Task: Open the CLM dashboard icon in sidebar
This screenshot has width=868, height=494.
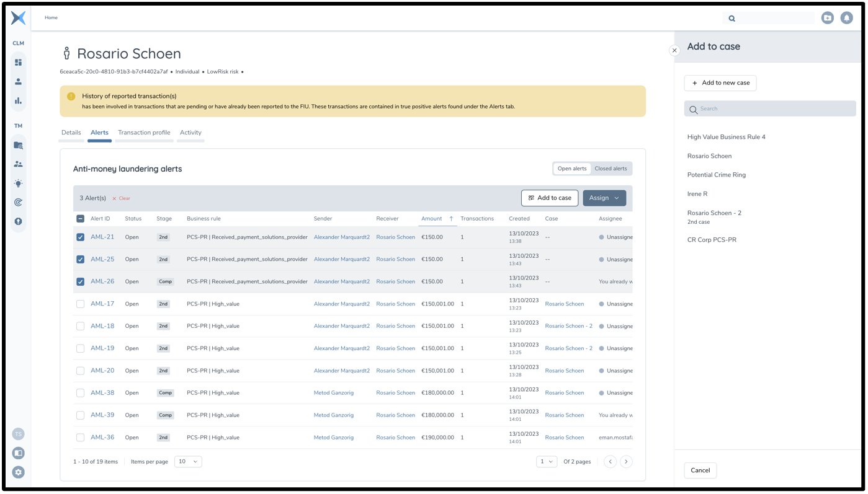Action: pyautogui.click(x=18, y=62)
